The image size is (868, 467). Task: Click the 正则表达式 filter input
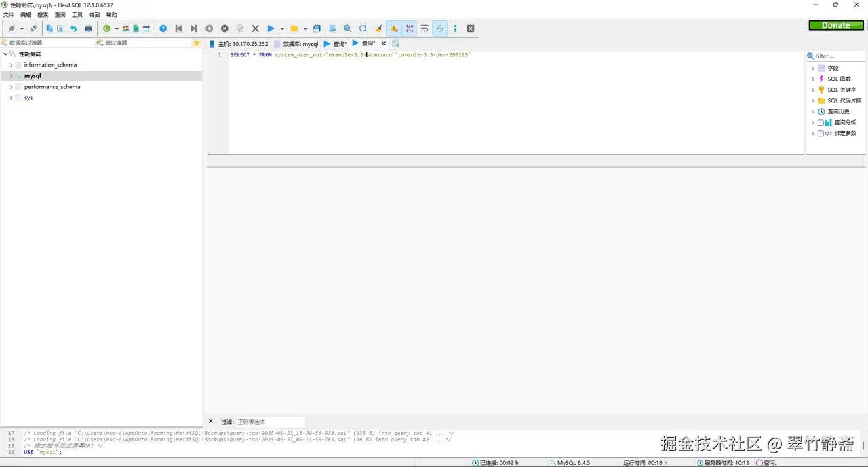pyautogui.click(x=270, y=422)
